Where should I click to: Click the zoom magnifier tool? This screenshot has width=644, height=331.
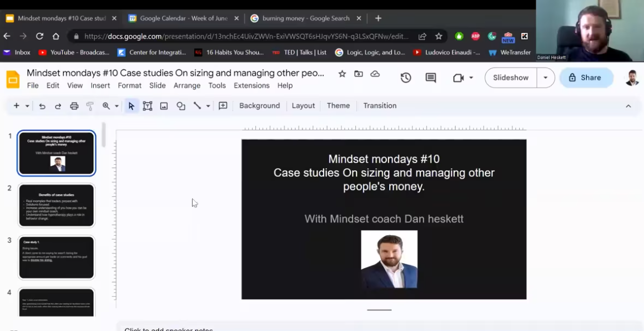(106, 106)
